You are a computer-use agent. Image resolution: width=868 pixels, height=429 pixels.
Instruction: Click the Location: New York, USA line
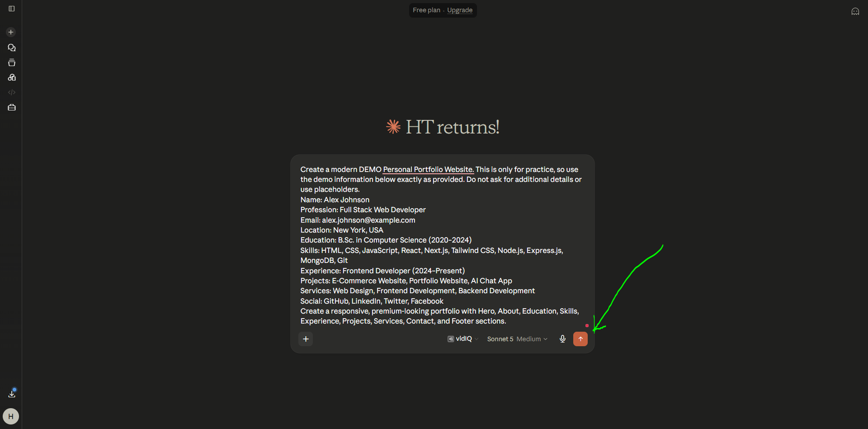click(x=342, y=230)
